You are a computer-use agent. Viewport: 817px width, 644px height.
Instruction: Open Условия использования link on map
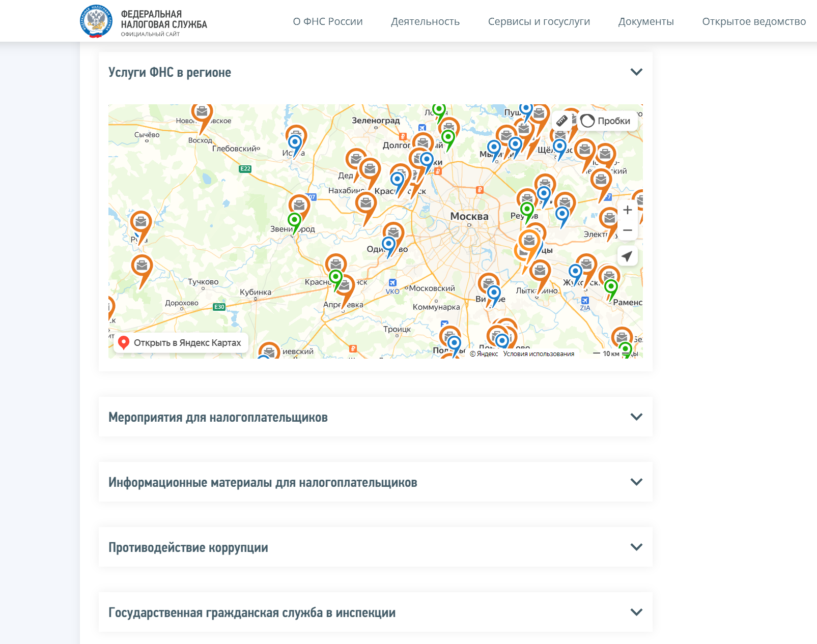click(539, 354)
